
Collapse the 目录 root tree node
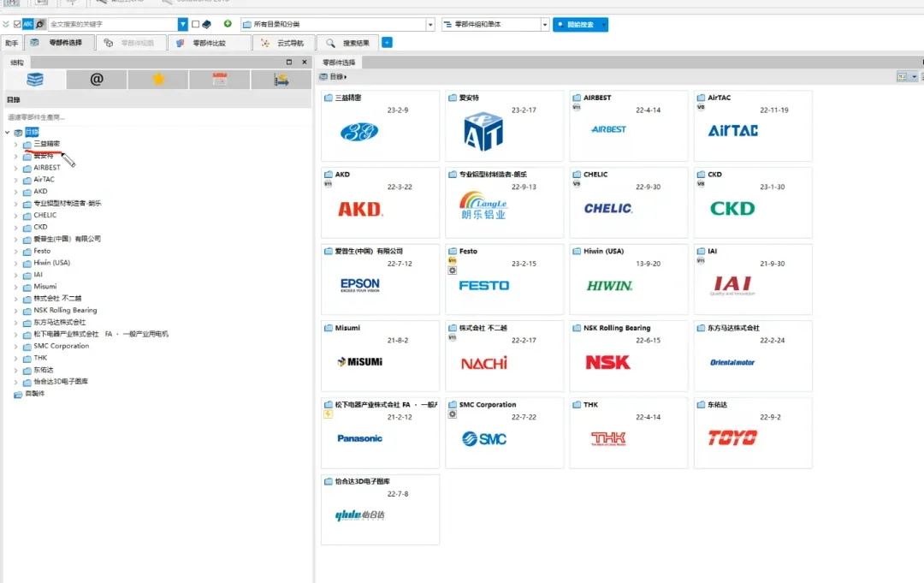pos(7,133)
